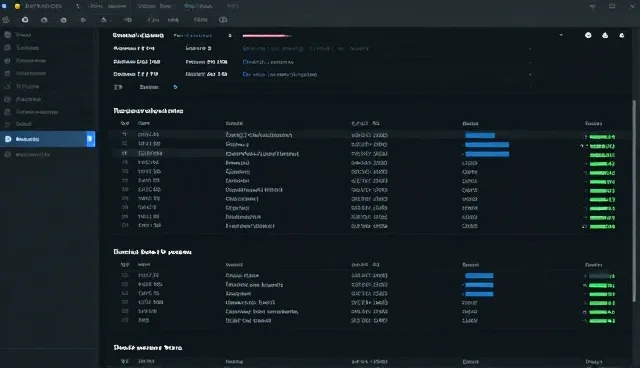Viewport: 640px width, 368px height.
Task: Click the fourth round icon in the toolbar
Action: coord(64,20)
